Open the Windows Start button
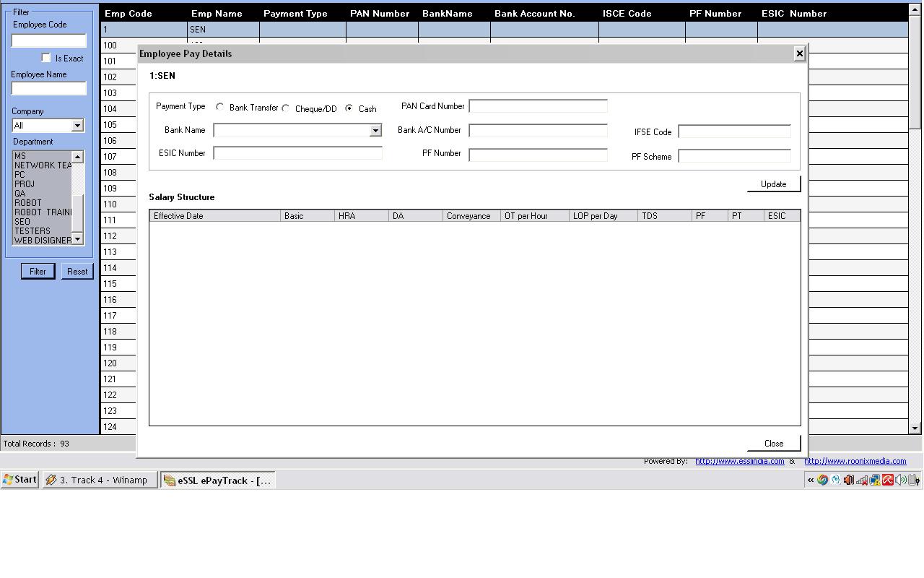The height and width of the screenshot is (578, 924). pos(19,480)
